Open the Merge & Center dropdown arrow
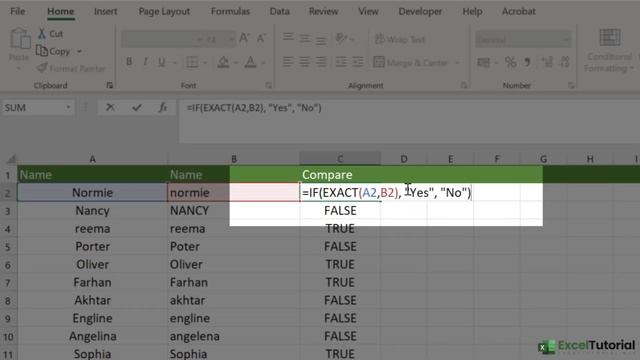Viewport: 640px width, 360px height. 458,62
